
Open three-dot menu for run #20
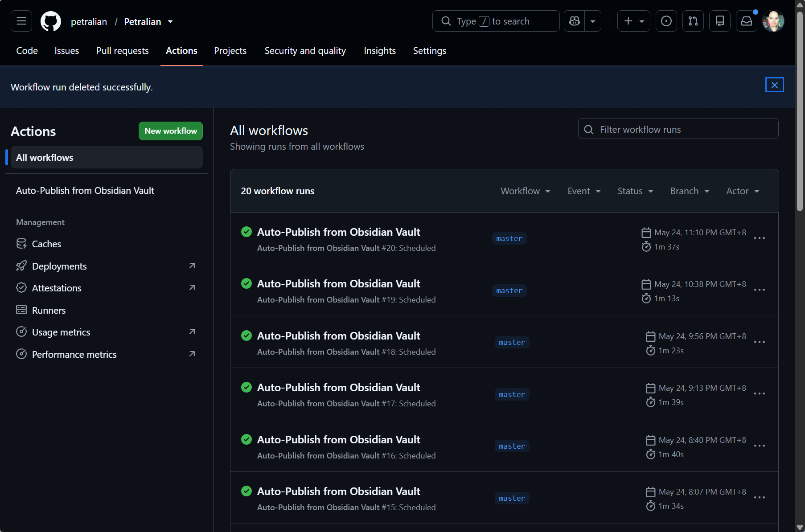pyautogui.click(x=760, y=238)
